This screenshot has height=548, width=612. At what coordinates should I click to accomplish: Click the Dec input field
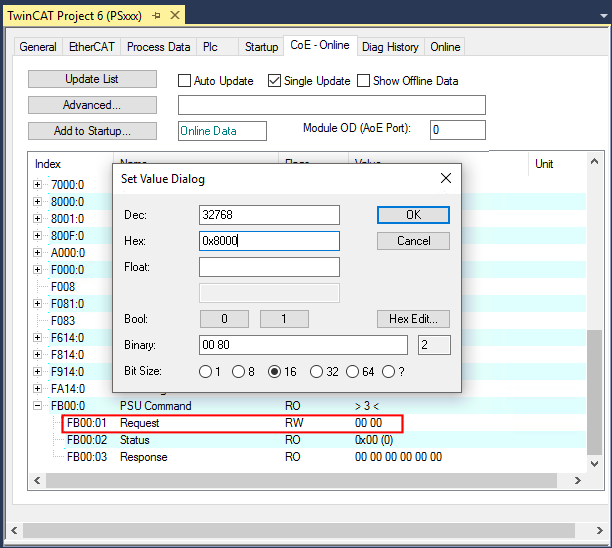click(x=269, y=215)
